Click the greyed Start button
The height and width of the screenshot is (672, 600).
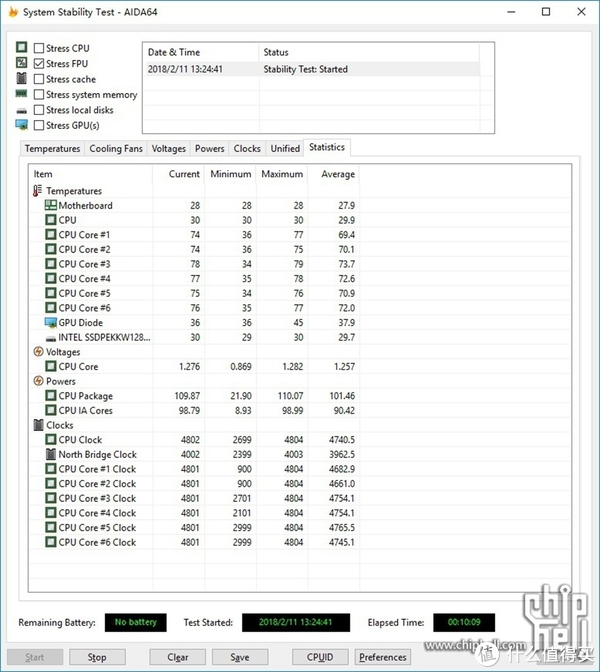(35, 657)
